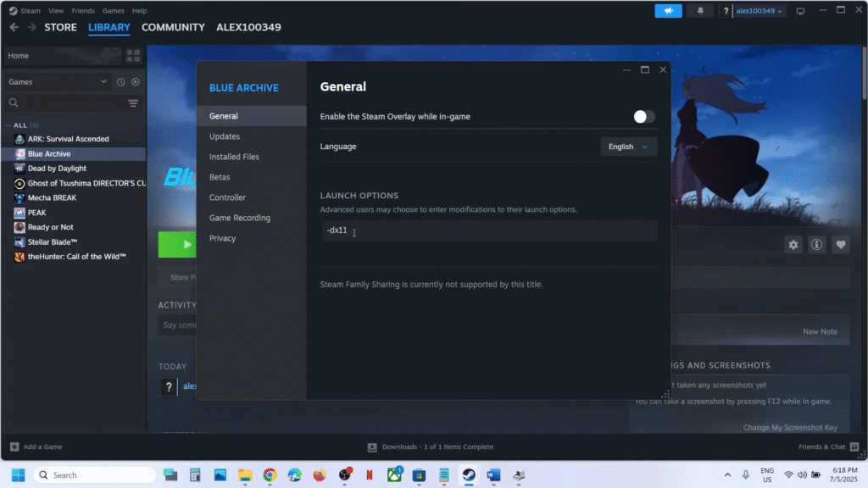The image size is (868, 488).
Task: Toggle the Steam Overlay switch
Action: pos(644,117)
